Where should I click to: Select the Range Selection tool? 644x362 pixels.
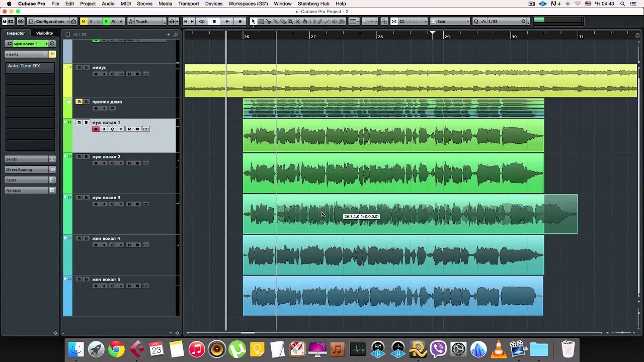point(261,21)
